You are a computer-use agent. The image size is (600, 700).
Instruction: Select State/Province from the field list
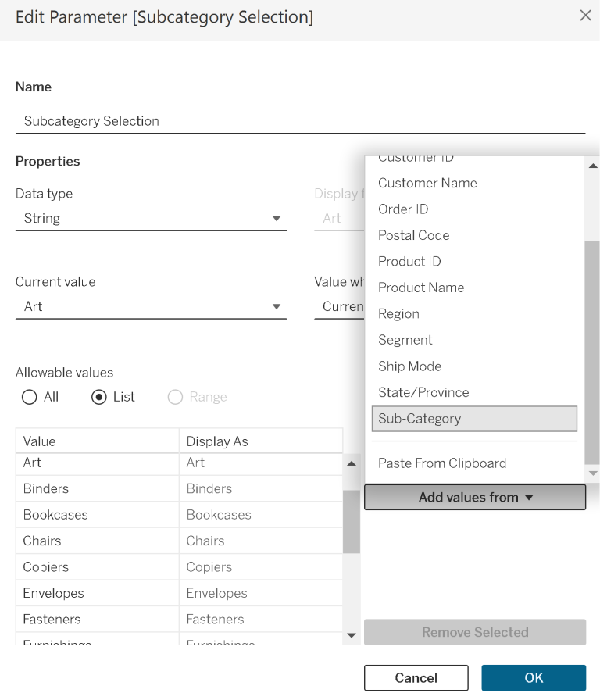(423, 392)
